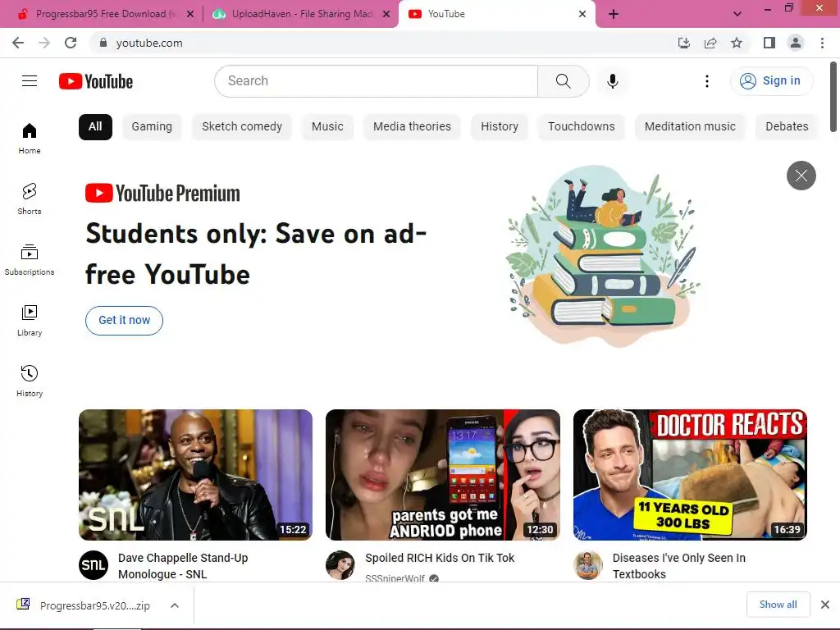
Task: Select the History filter chip
Action: coord(500,127)
